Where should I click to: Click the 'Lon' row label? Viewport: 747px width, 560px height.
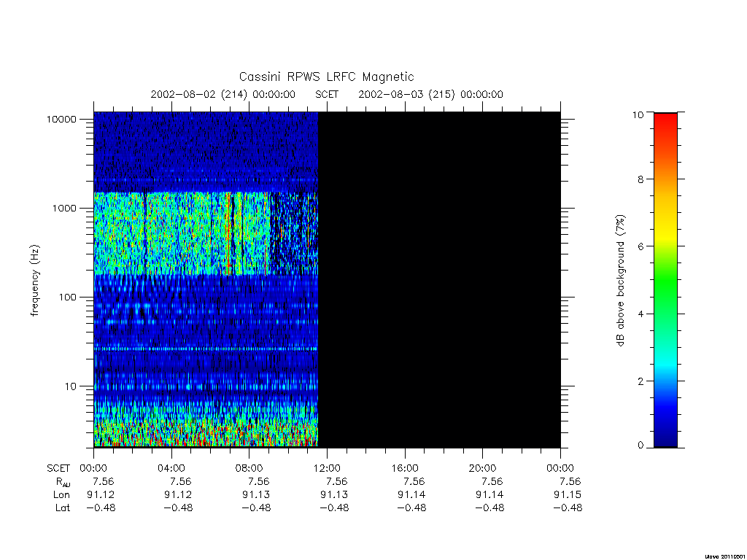click(x=61, y=495)
